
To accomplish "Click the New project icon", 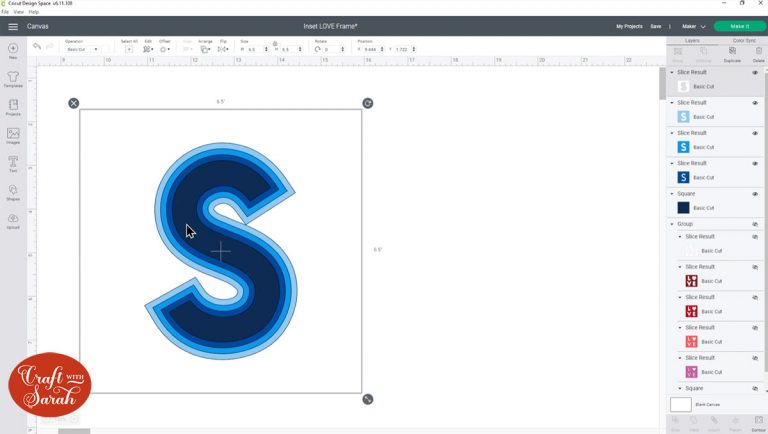I will pyautogui.click(x=13, y=48).
